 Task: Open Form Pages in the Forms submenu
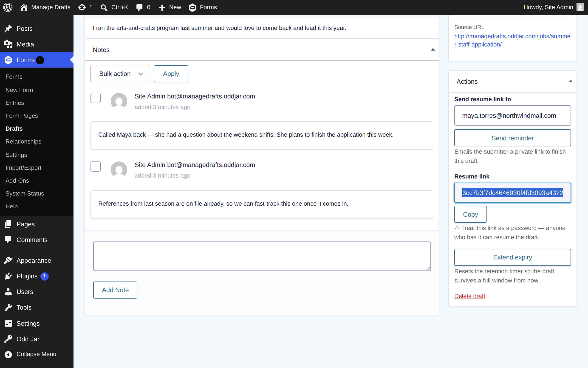(22, 116)
